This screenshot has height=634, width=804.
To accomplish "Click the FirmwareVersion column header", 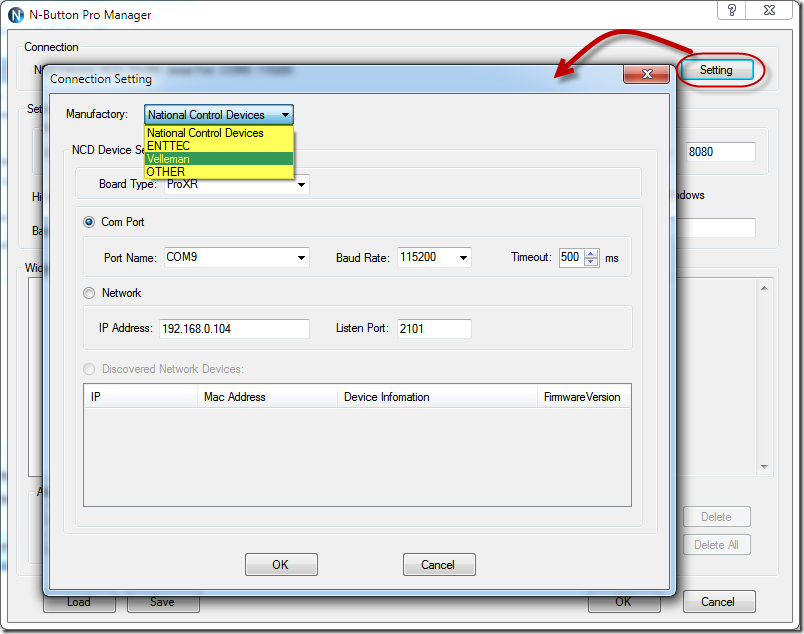I will point(584,397).
